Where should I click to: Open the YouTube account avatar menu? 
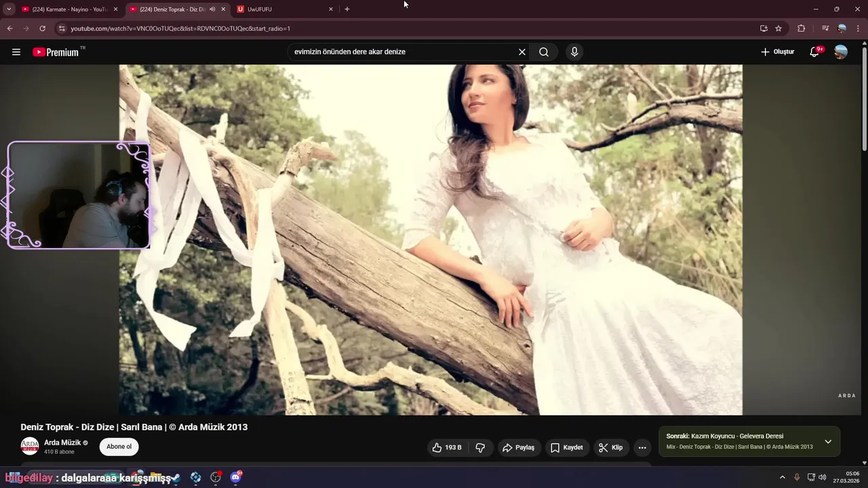click(841, 52)
